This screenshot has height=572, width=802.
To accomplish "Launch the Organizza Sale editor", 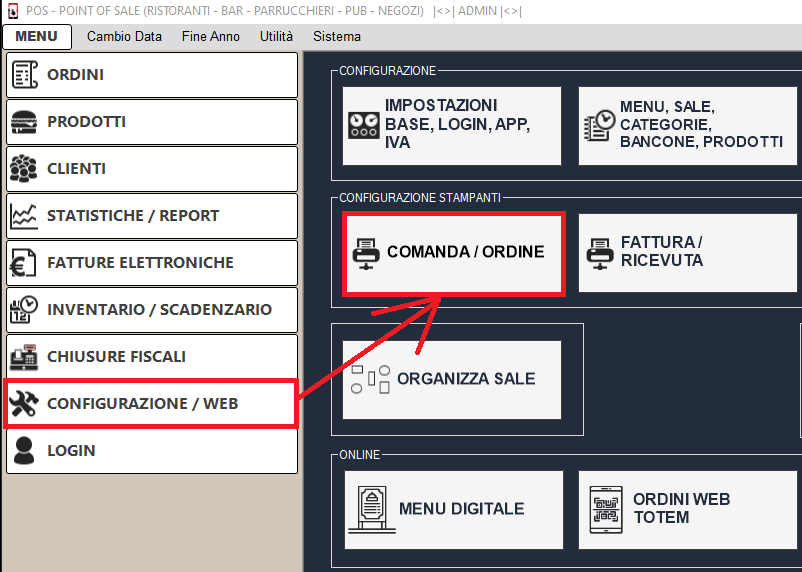I will 452,379.
